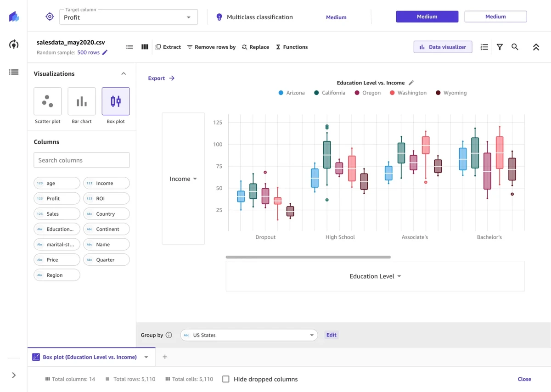Click the Export link
This screenshot has width=551, height=392.
[x=161, y=78]
